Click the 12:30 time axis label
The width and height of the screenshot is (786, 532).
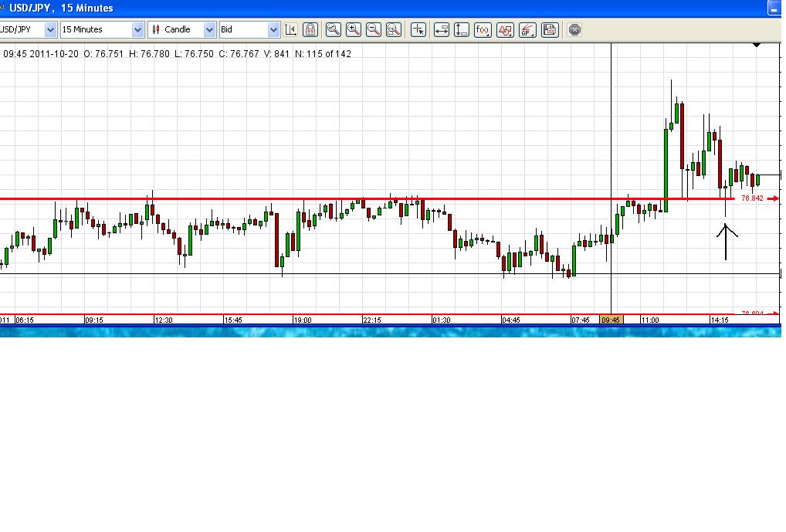tap(164, 320)
